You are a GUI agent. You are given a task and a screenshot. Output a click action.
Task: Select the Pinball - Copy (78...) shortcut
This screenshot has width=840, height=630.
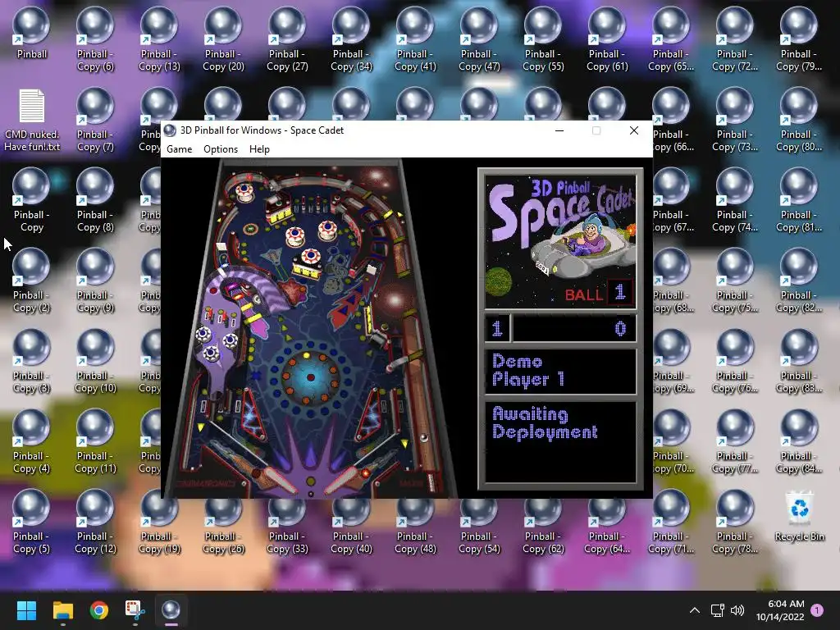point(735,522)
